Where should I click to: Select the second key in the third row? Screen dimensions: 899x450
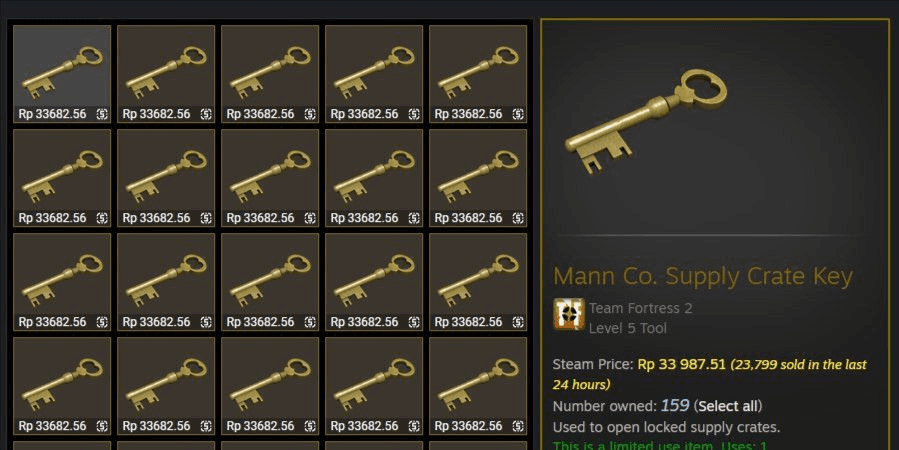pos(166,282)
